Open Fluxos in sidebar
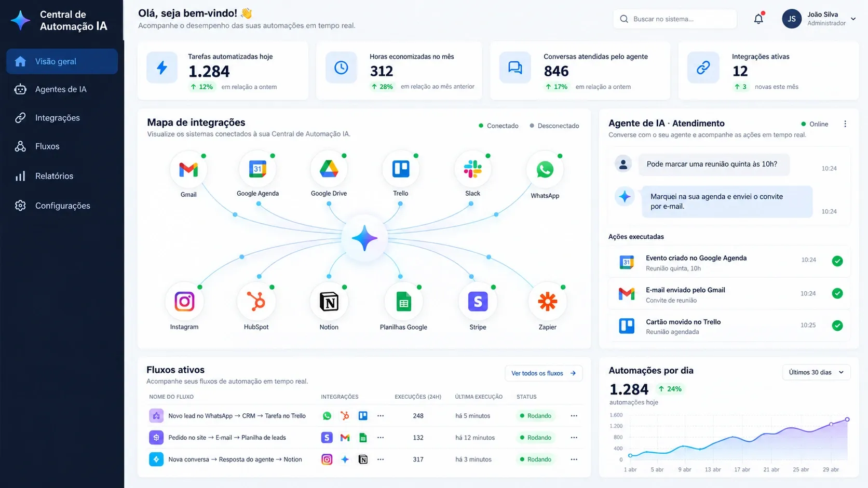The width and height of the screenshot is (868, 488). pos(62,146)
